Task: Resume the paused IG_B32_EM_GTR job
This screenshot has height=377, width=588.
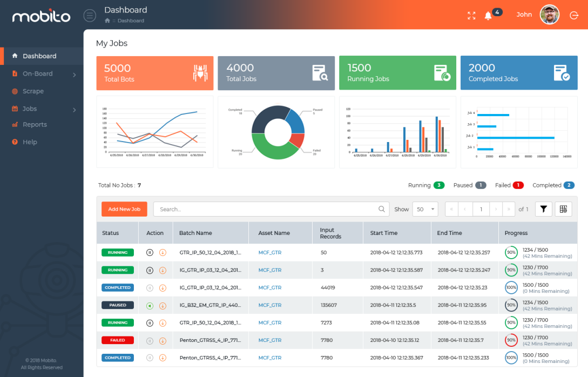Action: coord(150,305)
